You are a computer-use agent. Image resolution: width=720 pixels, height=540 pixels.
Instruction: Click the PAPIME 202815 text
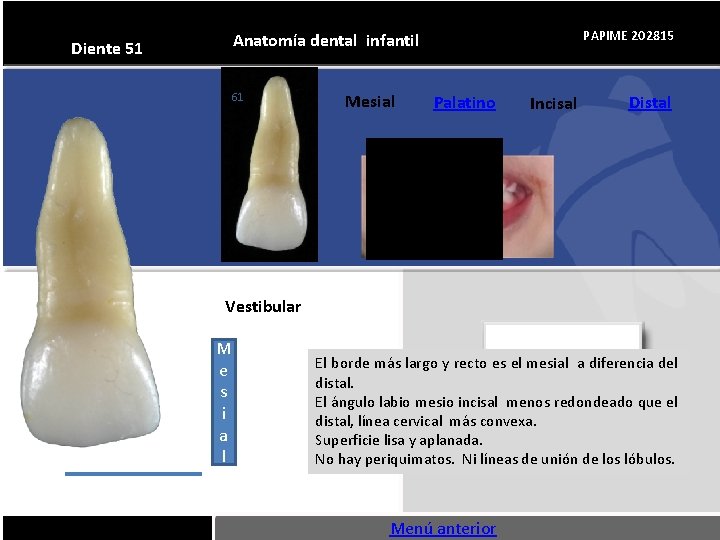628,36
